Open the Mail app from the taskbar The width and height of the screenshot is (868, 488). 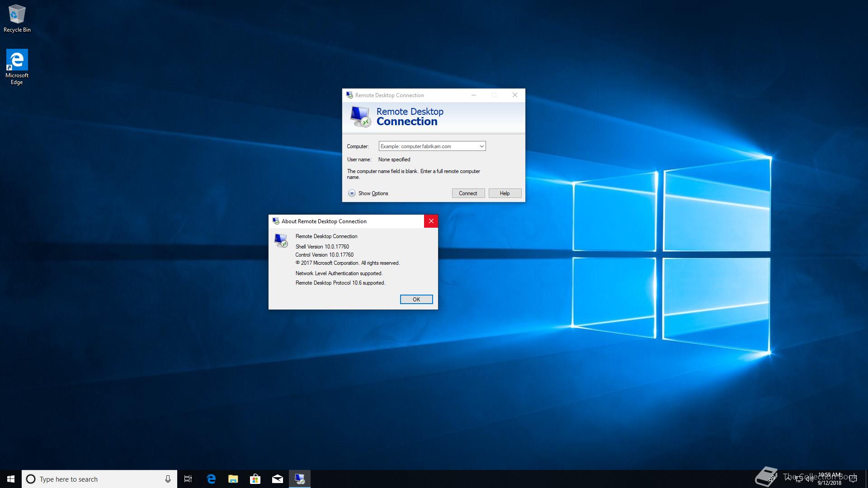[278, 479]
